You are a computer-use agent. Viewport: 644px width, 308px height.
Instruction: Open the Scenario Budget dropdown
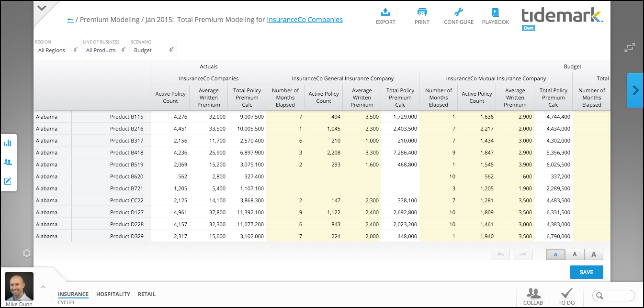(x=153, y=49)
